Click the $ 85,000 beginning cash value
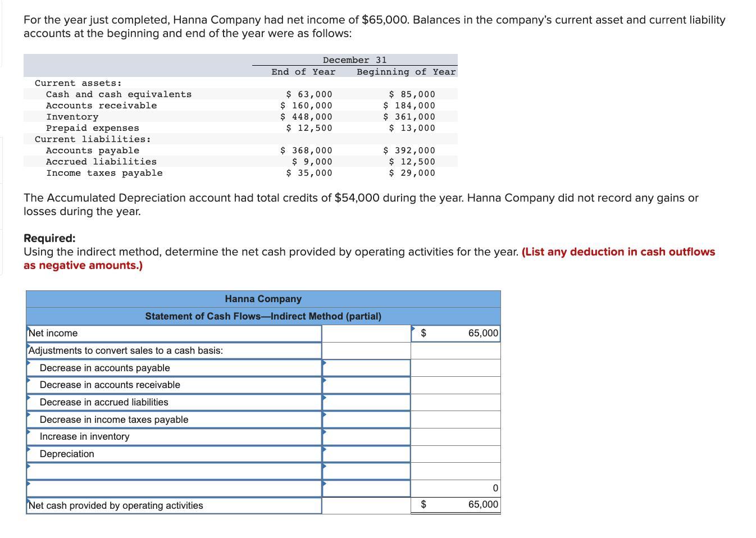The width and height of the screenshot is (756, 538). click(412, 94)
